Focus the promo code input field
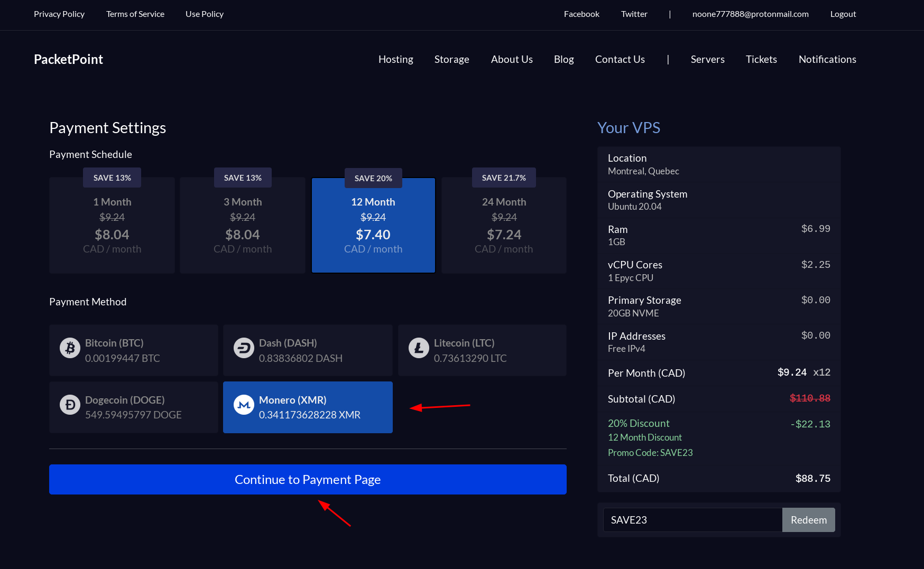924x569 pixels. pyautogui.click(x=692, y=520)
